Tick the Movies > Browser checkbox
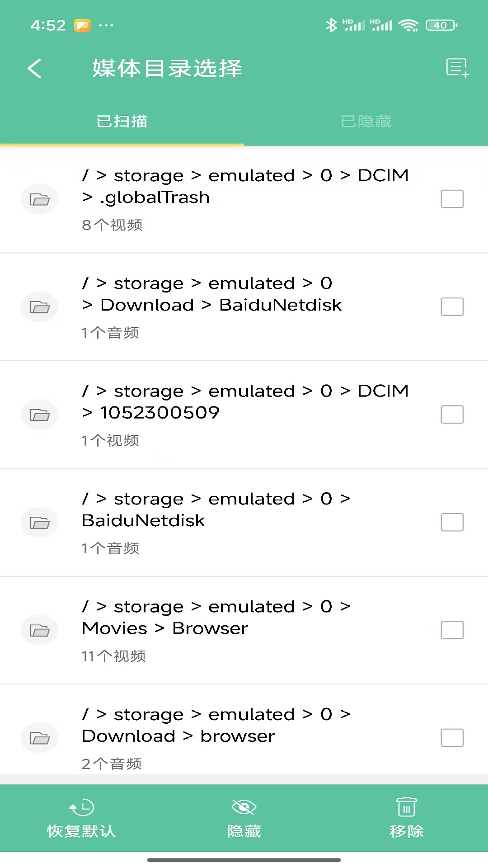This screenshot has height=868, width=488. point(452,630)
